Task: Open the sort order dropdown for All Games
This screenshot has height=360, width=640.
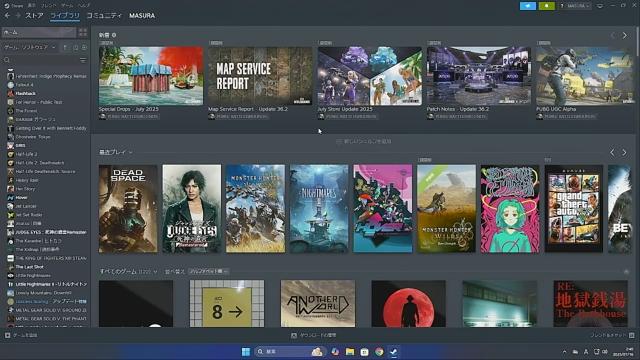Action: [x=209, y=271]
